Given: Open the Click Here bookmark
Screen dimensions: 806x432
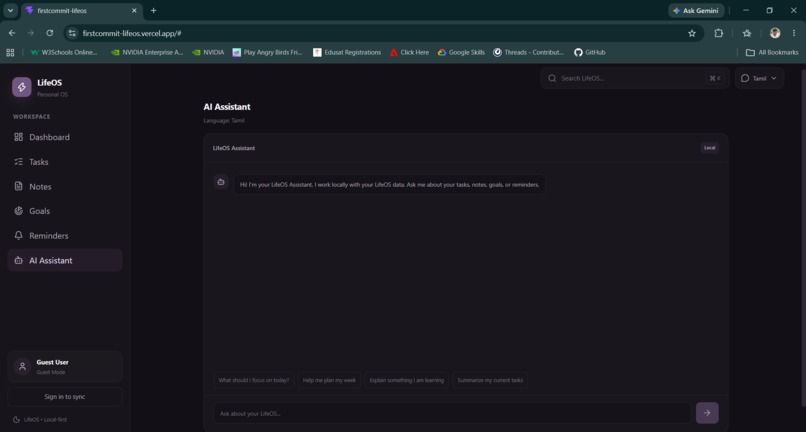Looking at the screenshot, I should click(x=409, y=52).
